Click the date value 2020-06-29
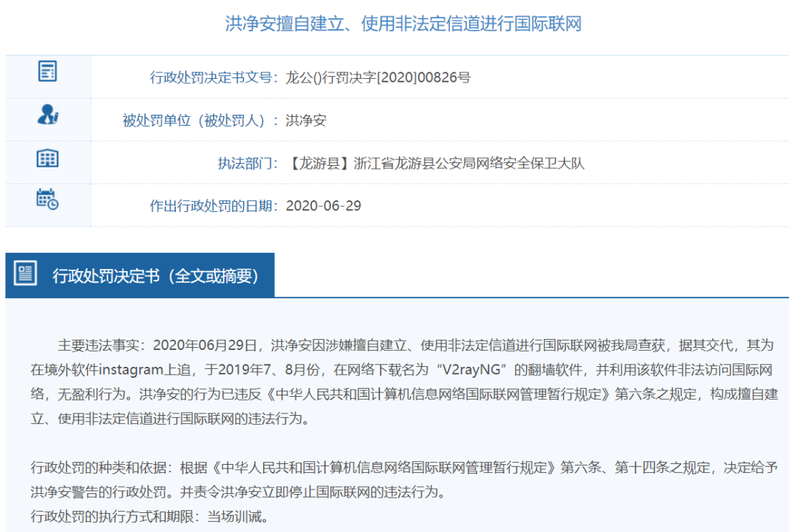 coord(323,205)
